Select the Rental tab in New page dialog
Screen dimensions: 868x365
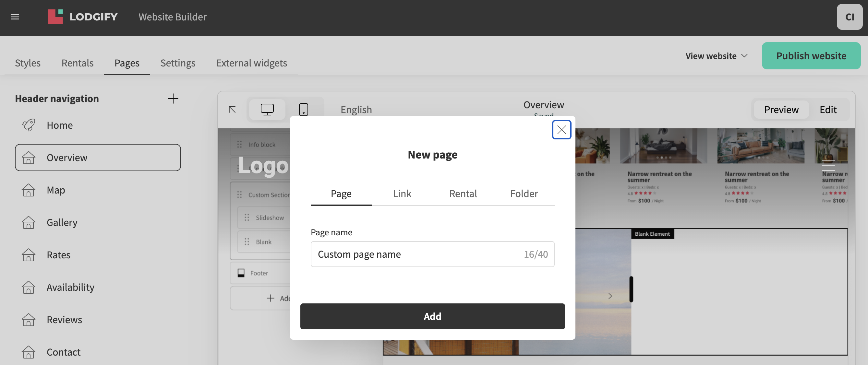tap(463, 194)
